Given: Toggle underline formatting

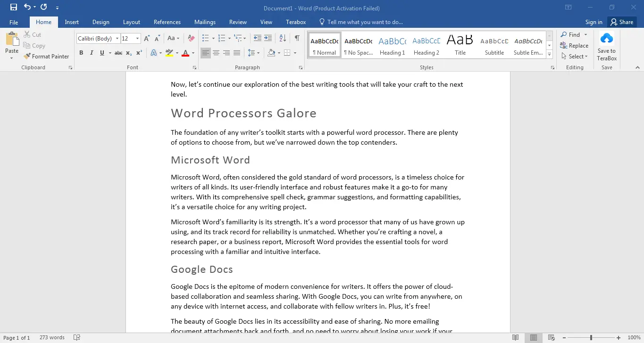Looking at the screenshot, I should tap(102, 53).
